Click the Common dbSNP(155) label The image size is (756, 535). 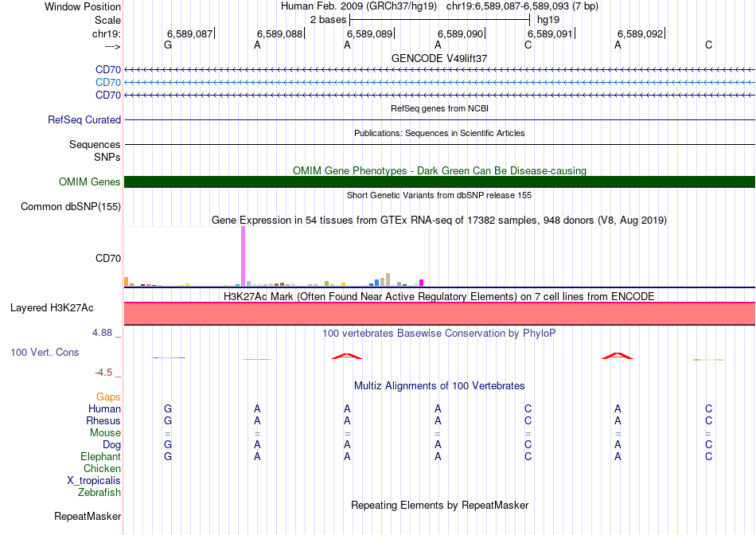click(71, 206)
